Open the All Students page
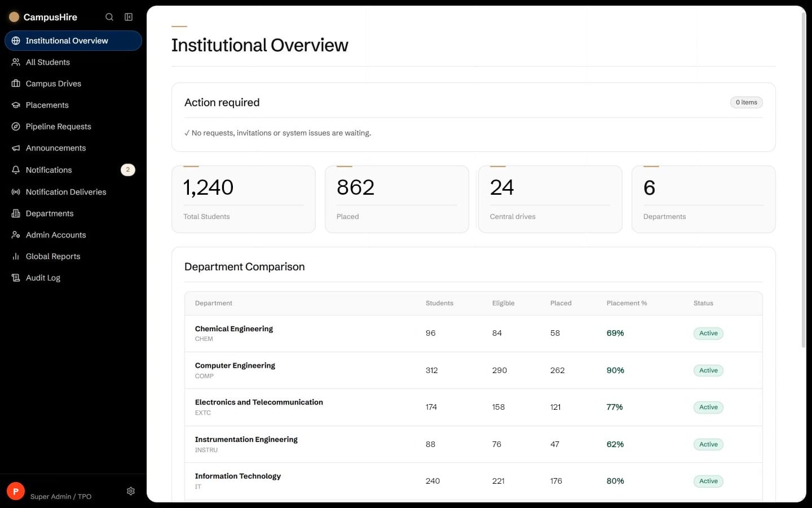This screenshot has height=508, width=812. (73, 62)
